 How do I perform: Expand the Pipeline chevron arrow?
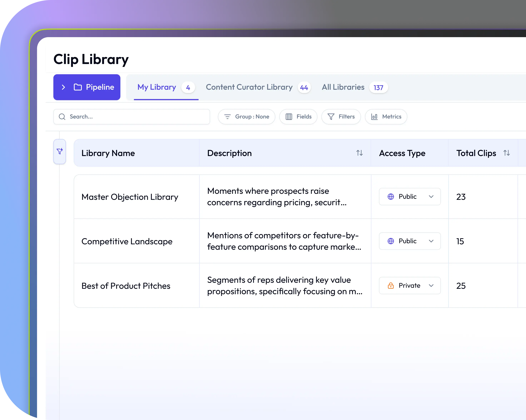pyautogui.click(x=63, y=87)
